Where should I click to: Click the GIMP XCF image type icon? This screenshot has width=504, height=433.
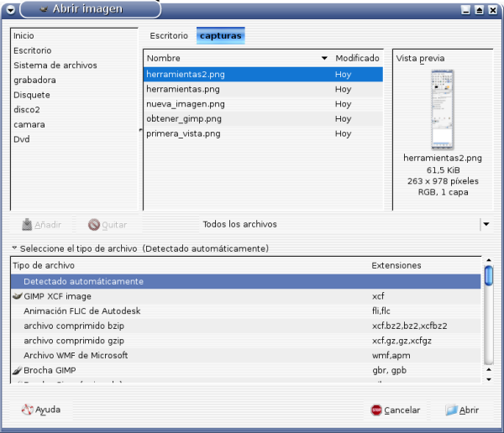(17, 296)
